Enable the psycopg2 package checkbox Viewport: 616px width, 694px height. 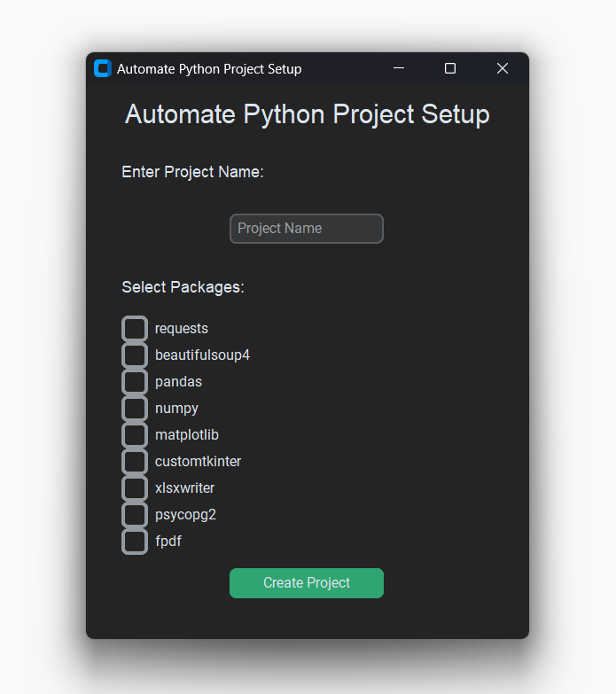click(x=135, y=514)
